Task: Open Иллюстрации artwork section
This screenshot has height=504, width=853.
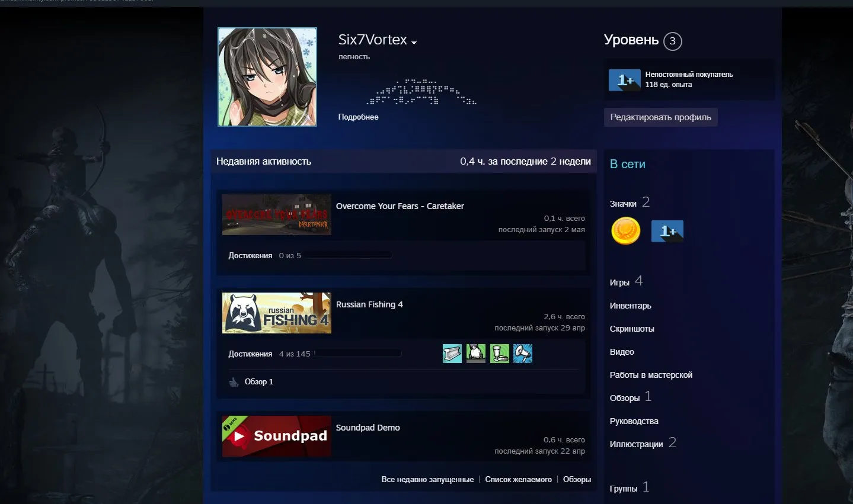Action: tap(636, 444)
